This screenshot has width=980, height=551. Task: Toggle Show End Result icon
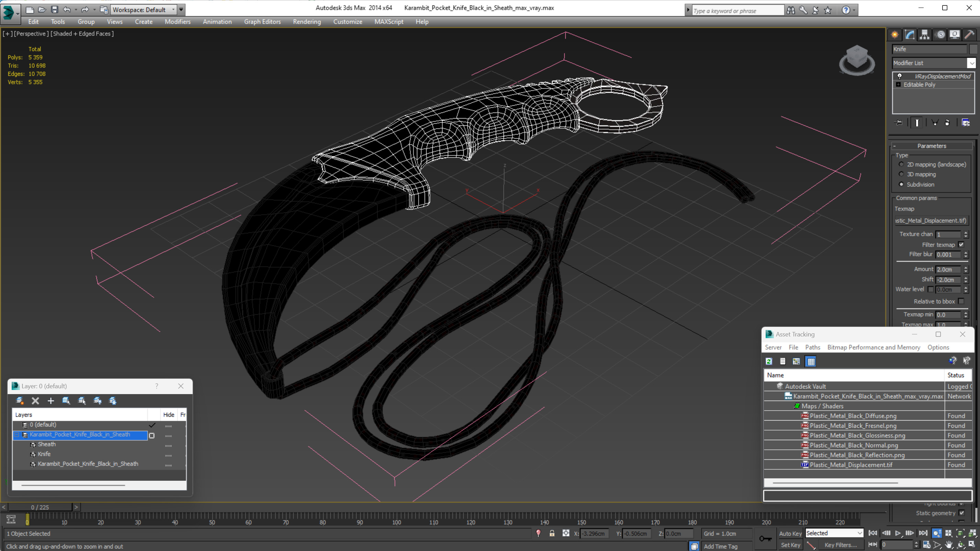click(x=917, y=123)
